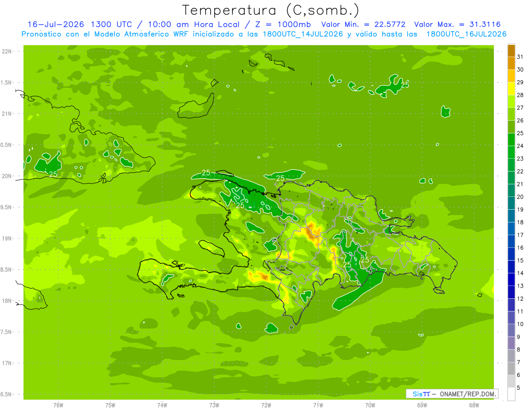532x411 pixels.
Task: Select the date "16-Jul-2026" in header
Action: point(56,24)
